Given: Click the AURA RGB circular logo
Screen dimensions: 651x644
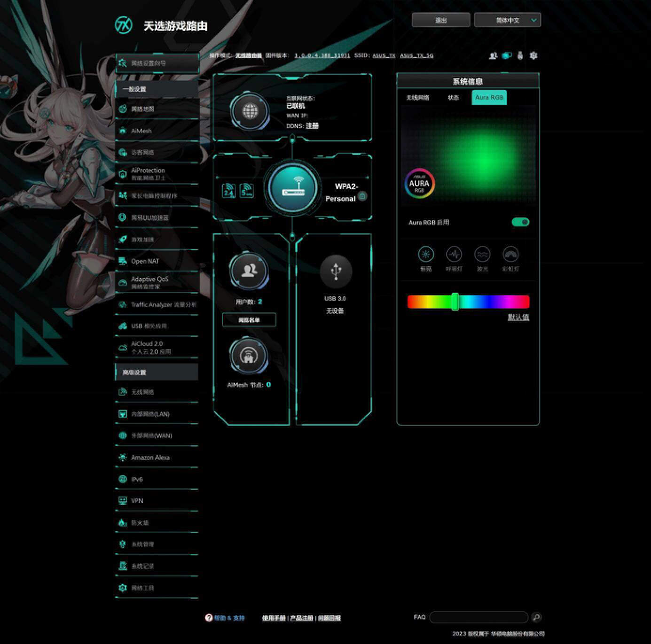Looking at the screenshot, I should (419, 184).
